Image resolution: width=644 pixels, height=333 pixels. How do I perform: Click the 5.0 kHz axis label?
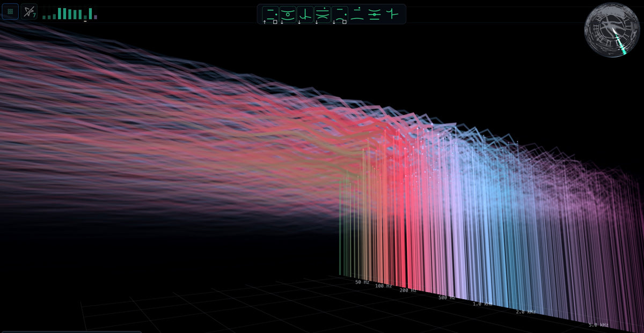click(x=598, y=325)
